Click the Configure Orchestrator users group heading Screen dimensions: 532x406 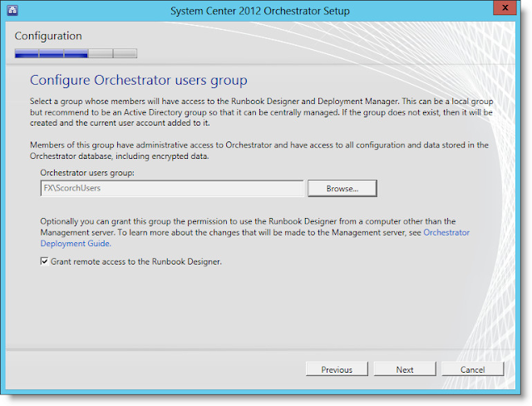(139, 81)
